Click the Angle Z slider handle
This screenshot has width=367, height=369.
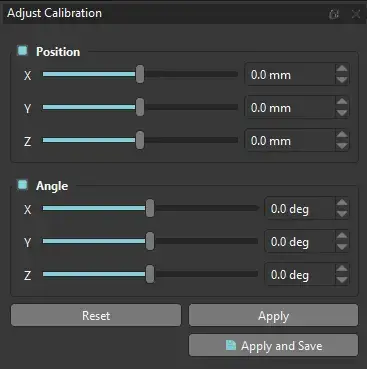150,274
